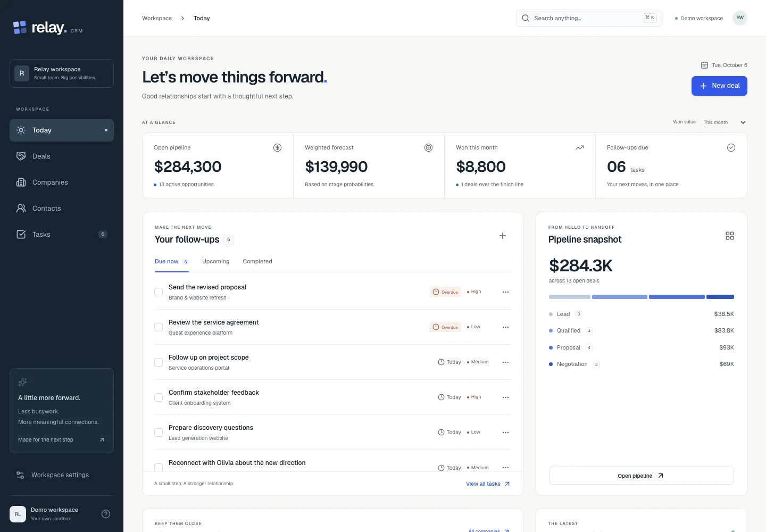
Task: Click the $139,990 Weighted forecast value
Action: click(336, 167)
